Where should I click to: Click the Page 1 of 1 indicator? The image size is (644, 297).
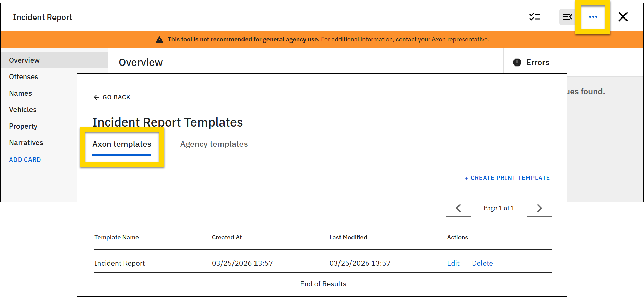tap(499, 208)
